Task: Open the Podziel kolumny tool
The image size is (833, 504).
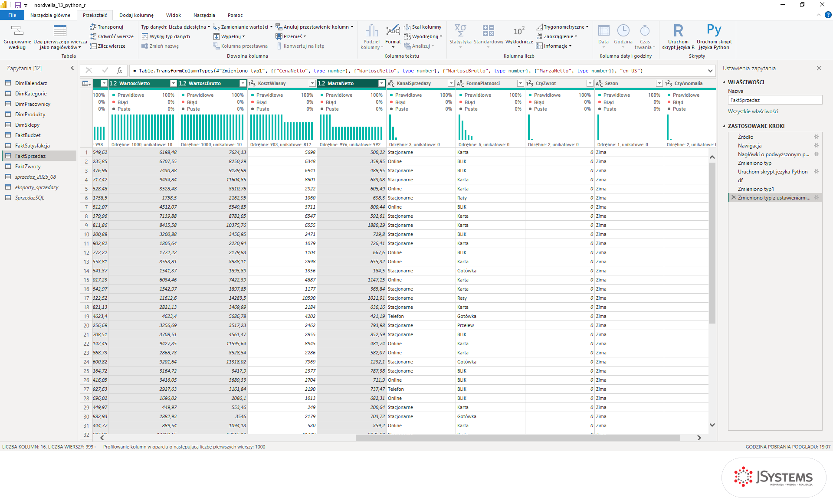Action: click(371, 37)
